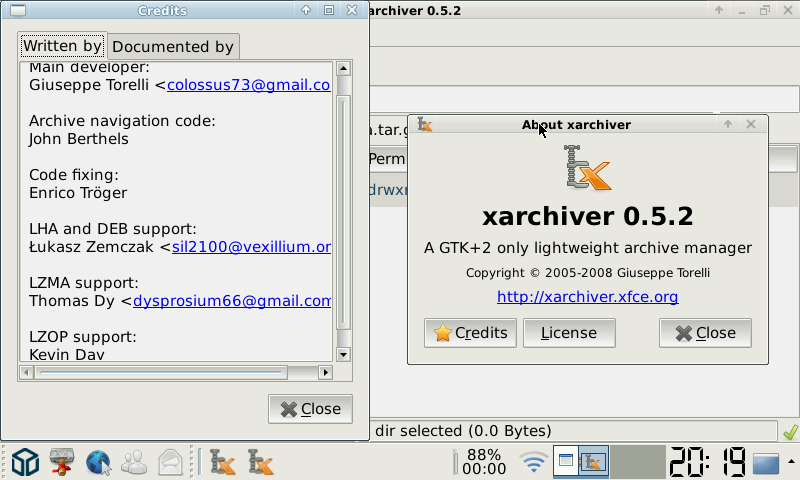The height and width of the screenshot is (480, 800).
Task: Select first xarchiver taskbar window icon
Action: click(222, 462)
